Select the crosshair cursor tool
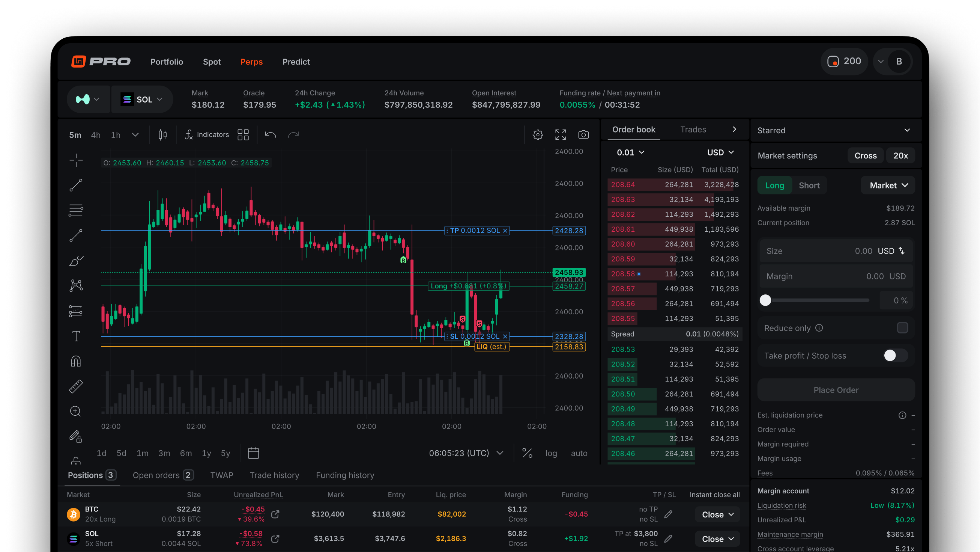This screenshot has width=980, height=552. click(x=76, y=160)
